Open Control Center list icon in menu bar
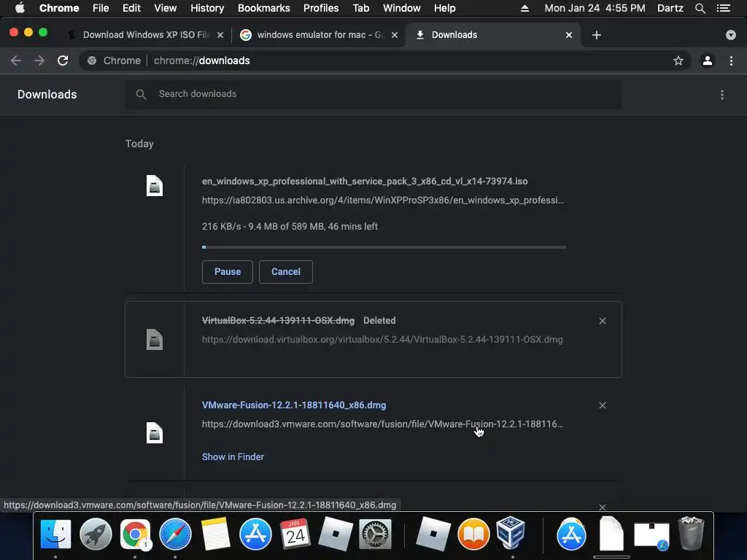This screenshot has height=560, width=747. pos(724,8)
